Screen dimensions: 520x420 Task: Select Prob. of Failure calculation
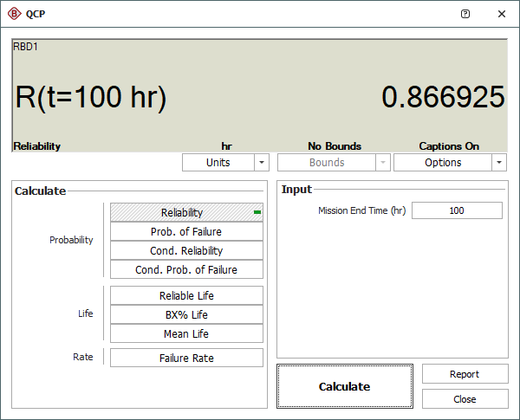point(186,232)
